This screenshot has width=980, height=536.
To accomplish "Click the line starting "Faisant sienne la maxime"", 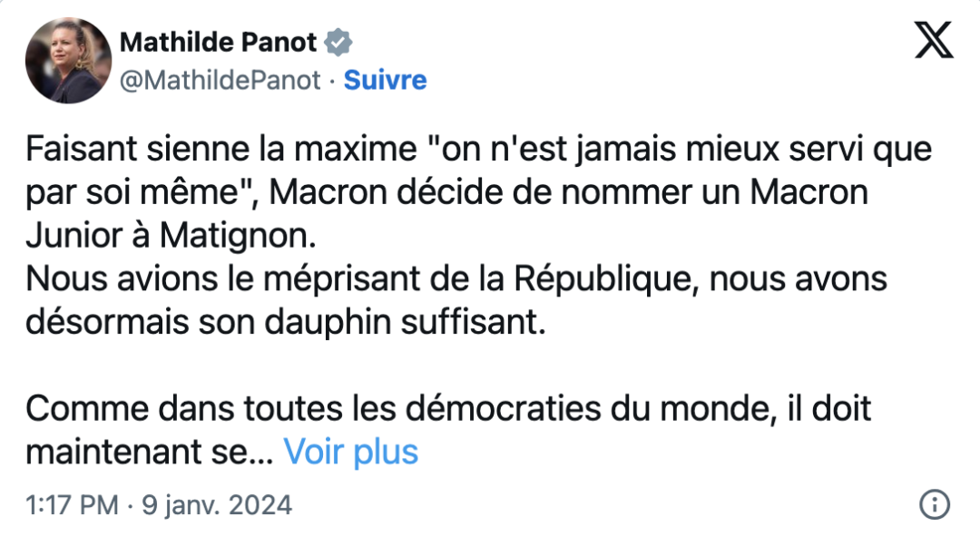I will pyautogui.click(x=181, y=149).
